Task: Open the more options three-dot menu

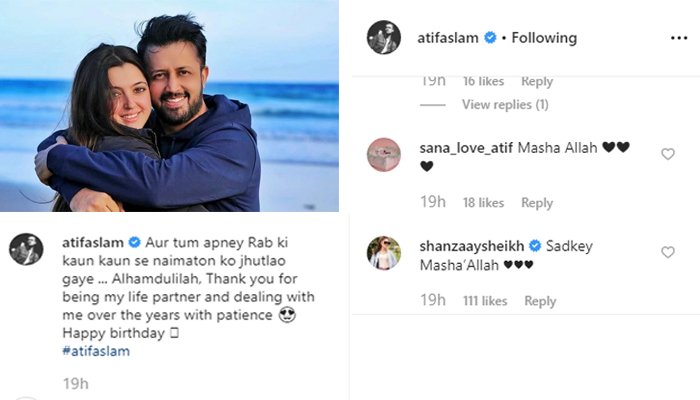Action: click(x=679, y=38)
